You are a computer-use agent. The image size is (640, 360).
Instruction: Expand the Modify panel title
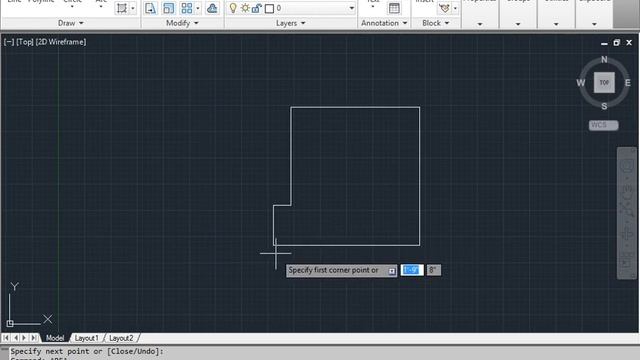click(x=182, y=23)
